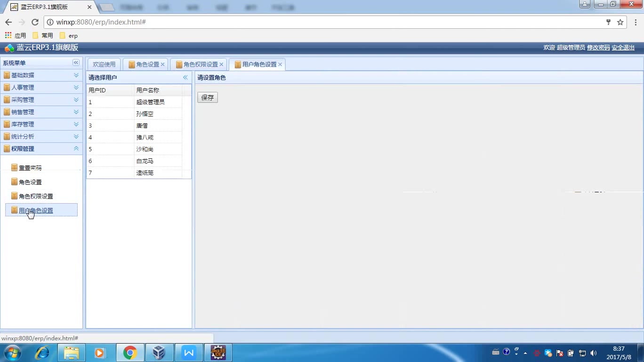Click the 修改密码 link
Image resolution: width=644 pixels, height=362 pixels.
click(598, 48)
